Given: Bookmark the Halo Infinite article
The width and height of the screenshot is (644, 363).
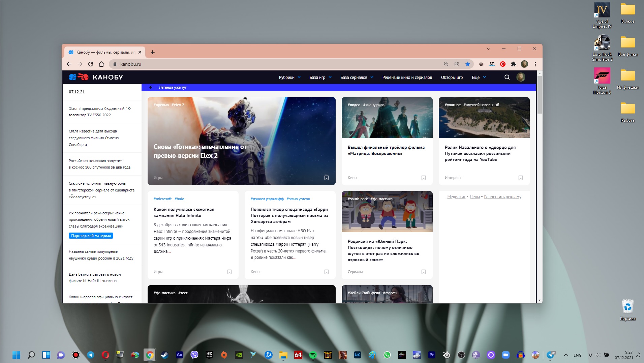Looking at the screenshot, I should (x=229, y=272).
